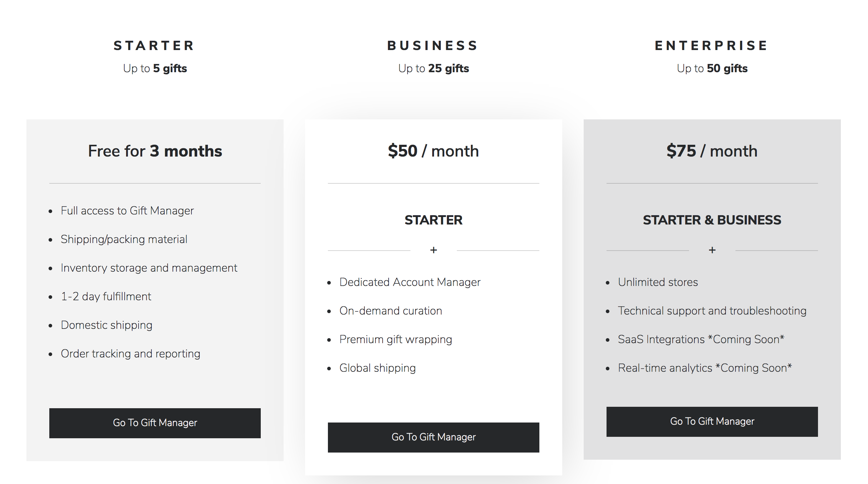
Task: Click the $50 / month price
Action: (433, 151)
